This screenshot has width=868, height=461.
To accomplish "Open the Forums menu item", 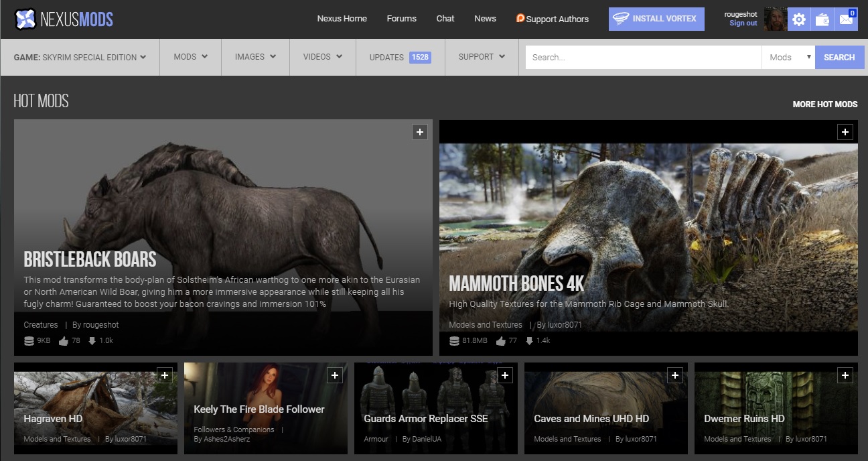I will click(x=401, y=19).
